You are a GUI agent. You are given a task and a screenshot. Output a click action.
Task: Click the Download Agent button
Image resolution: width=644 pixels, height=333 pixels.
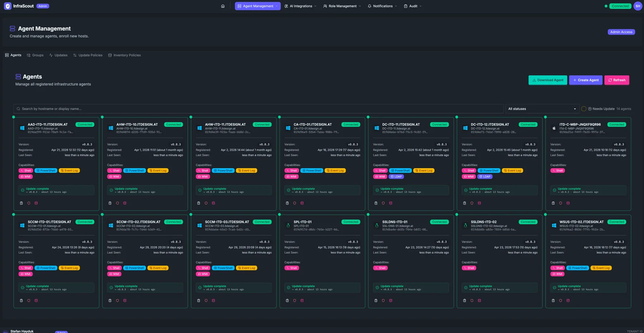click(548, 80)
